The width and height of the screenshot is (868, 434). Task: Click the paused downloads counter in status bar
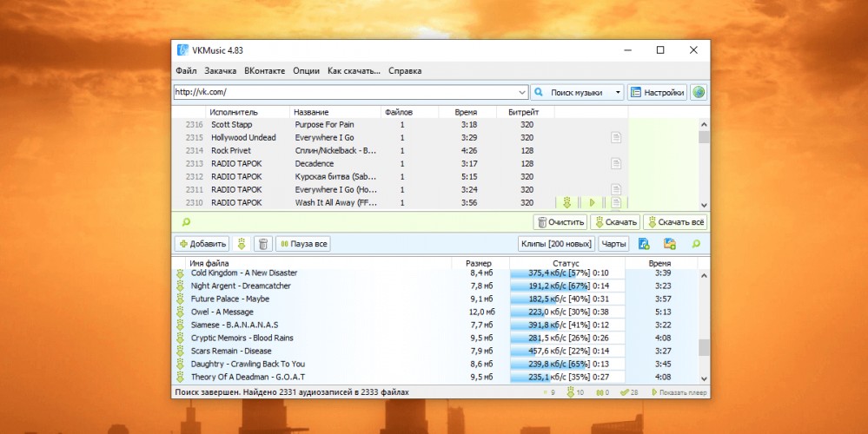tap(602, 392)
